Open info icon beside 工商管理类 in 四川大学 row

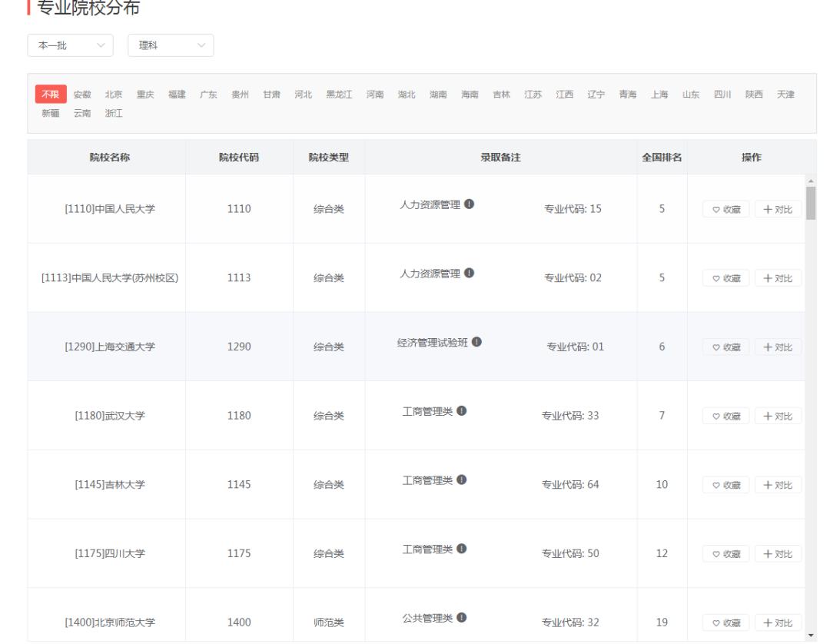tap(462, 549)
